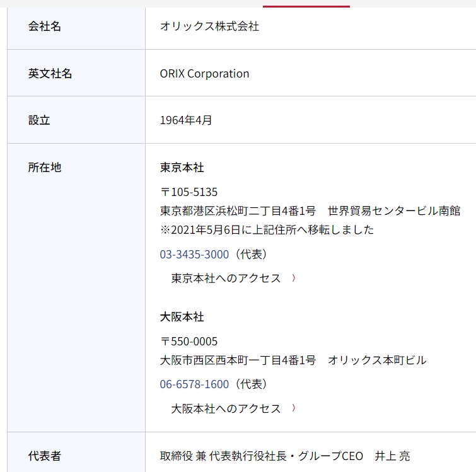Image resolution: width=476 pixels, height=472 pixels.
Task: Open the 東京本社へのアクセス link
Action: pos(226,278)
